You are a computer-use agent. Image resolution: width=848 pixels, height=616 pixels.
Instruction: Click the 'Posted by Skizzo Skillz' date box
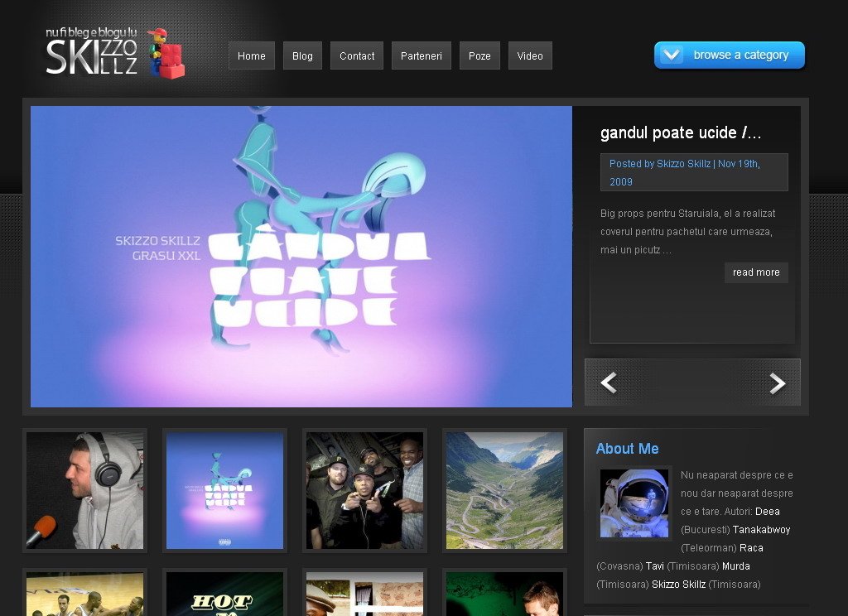click(x=694, y=172)
